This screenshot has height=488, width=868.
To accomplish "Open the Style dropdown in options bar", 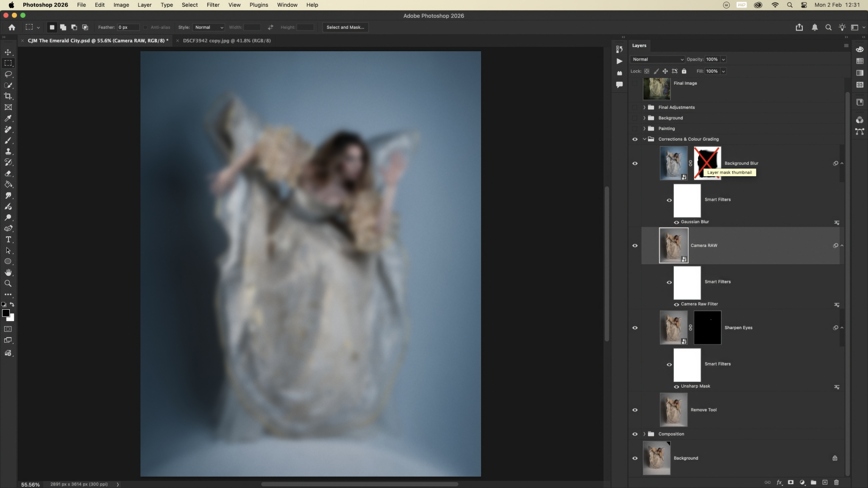I will pyautogui.click(x=209, y=27).
